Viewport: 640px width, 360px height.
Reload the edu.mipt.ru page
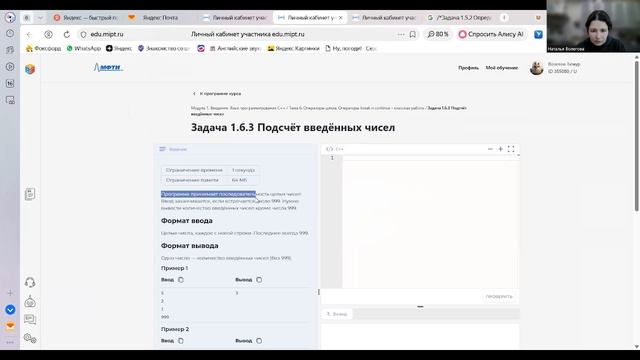(x=67, y=35)
